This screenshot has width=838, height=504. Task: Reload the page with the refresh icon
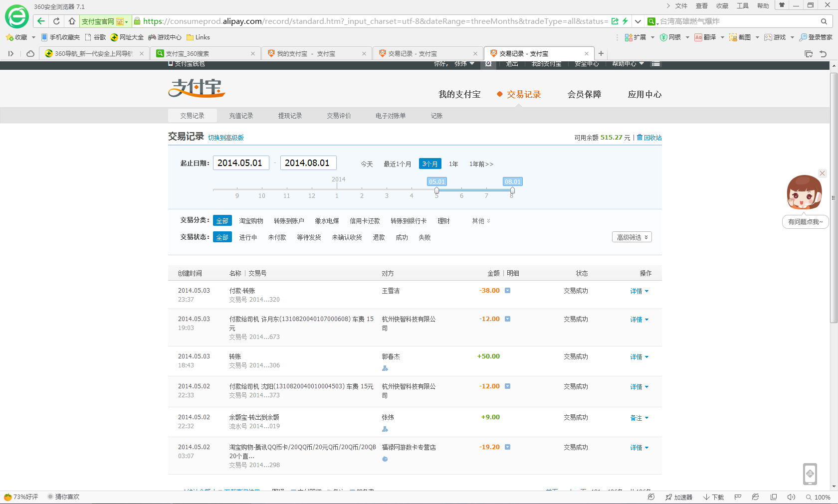point(56,21)
